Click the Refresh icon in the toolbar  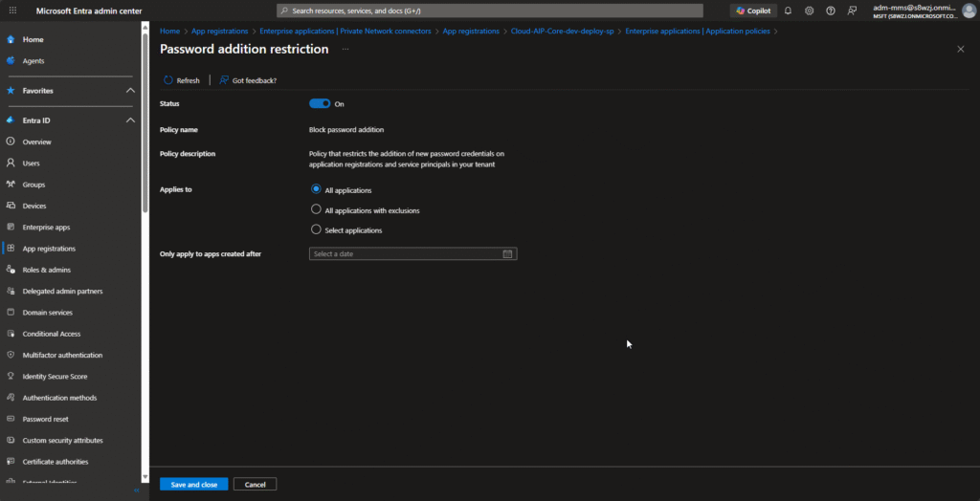coord(169,80)
